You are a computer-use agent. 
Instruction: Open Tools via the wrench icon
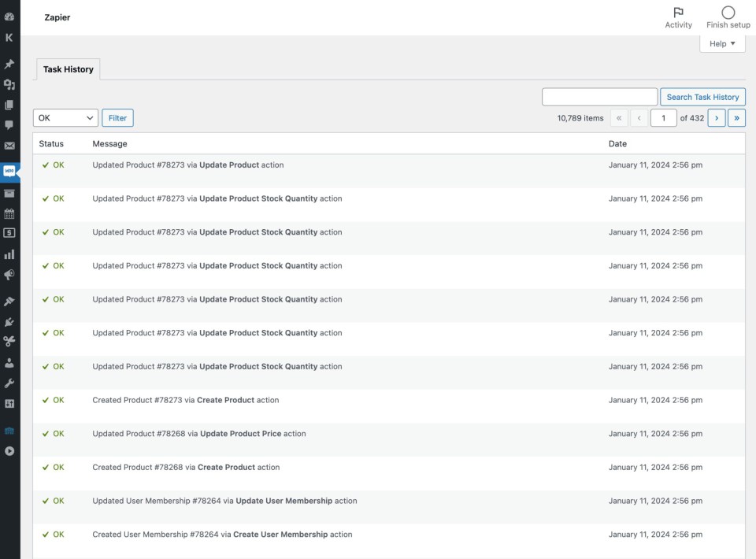pyautogui.click(x=9, y=383)
